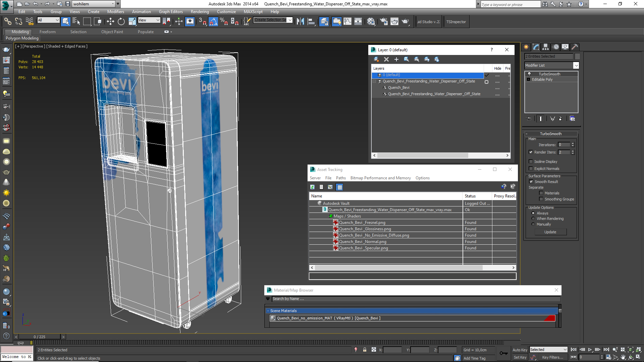Click the Polygon Modeling panel label
Viewport: 644px width, 362px height.
coord(22,38)
